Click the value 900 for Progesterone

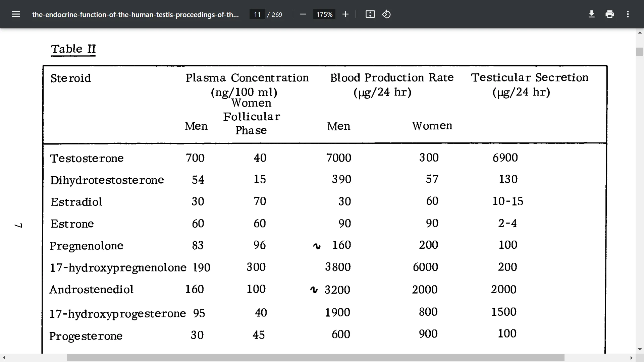pos(428,334)
